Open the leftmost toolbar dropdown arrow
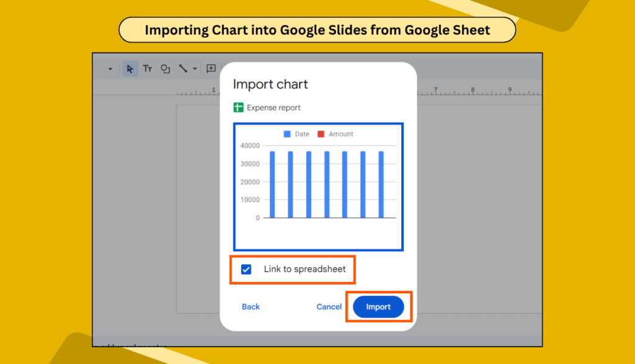The width and height of the screenshot is (635, 364). click(110, 69)
